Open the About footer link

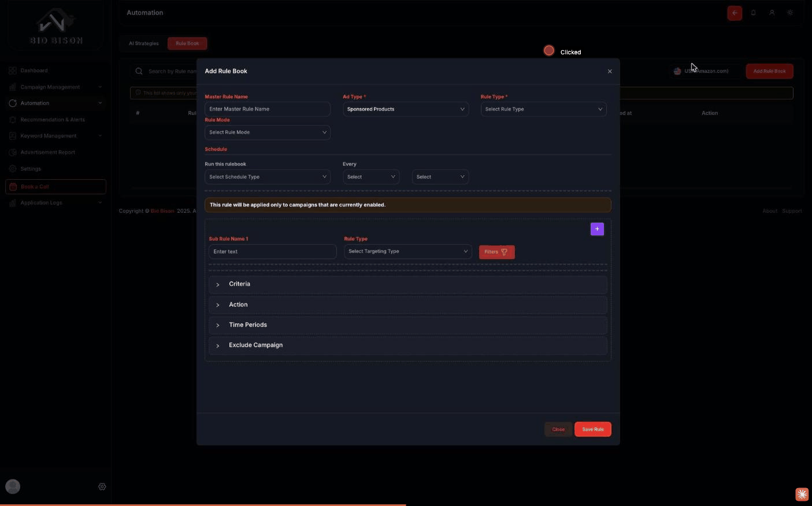770,211
